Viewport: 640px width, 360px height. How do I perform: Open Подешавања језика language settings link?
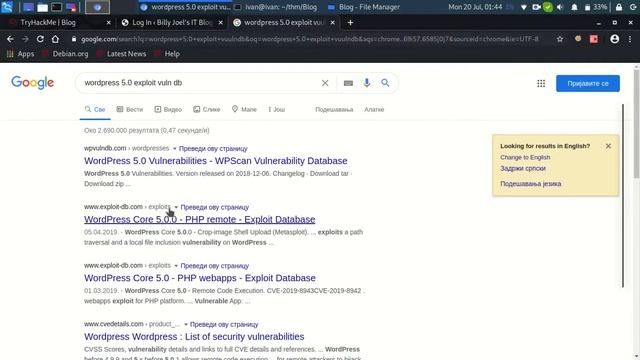531,184
